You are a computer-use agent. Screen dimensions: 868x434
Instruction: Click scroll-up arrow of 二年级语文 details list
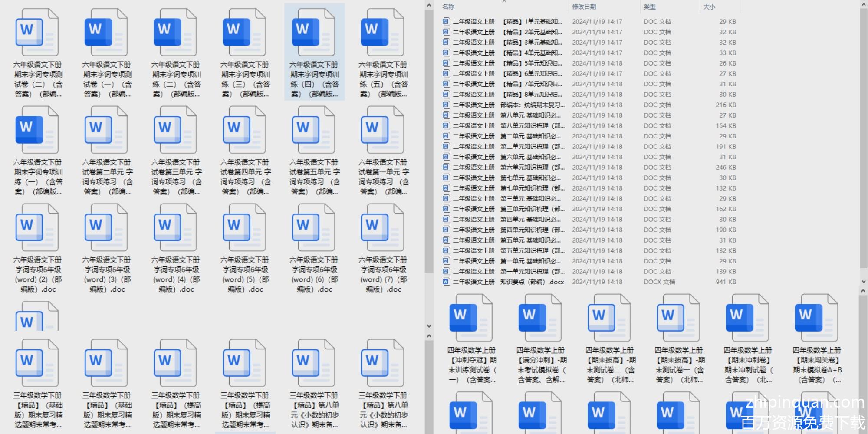pos(863,5)
